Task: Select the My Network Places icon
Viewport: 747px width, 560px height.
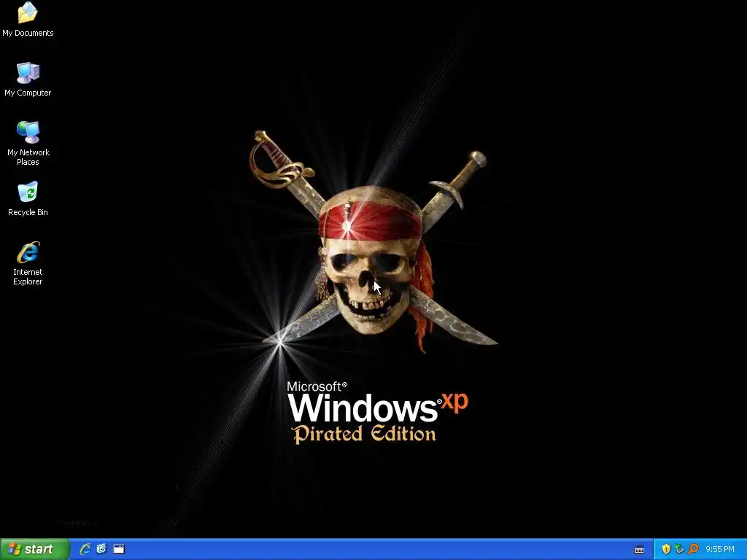Action: (x=28, y=144)
